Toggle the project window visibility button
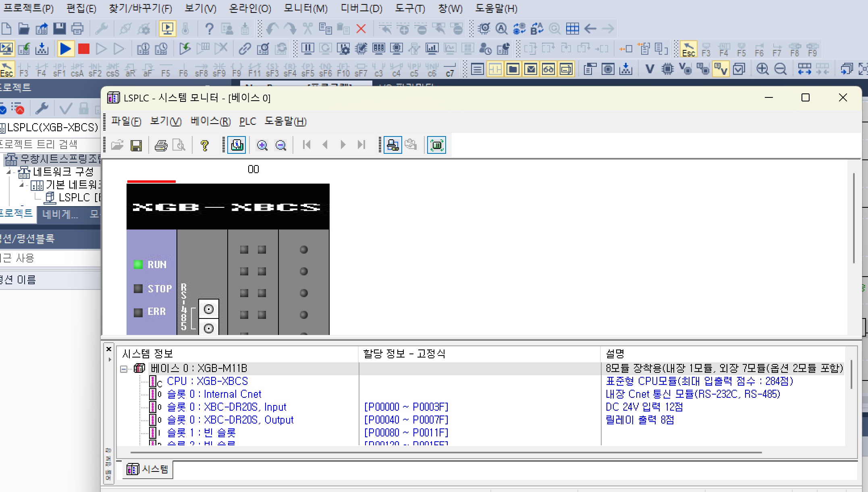 pos(513,69)
